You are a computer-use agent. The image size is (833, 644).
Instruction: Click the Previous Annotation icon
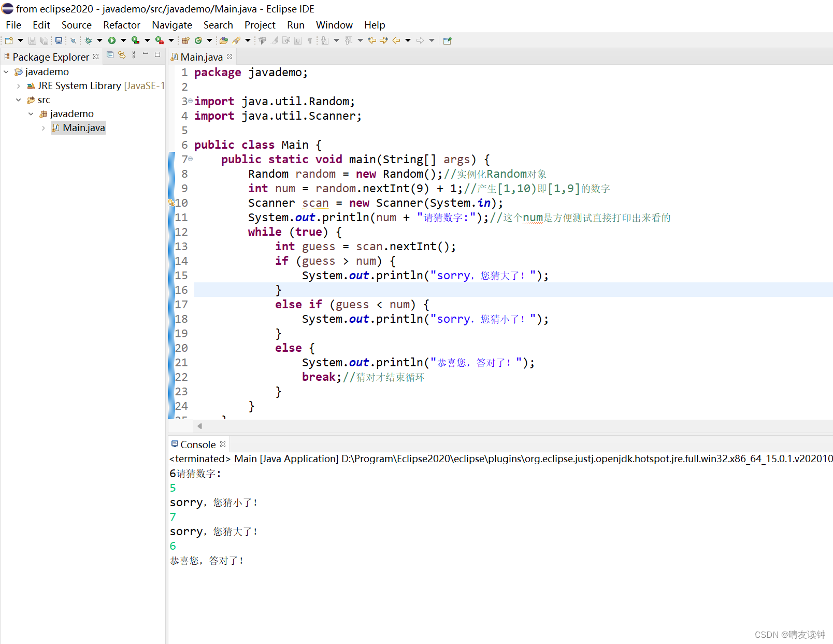tap(349, 40)
